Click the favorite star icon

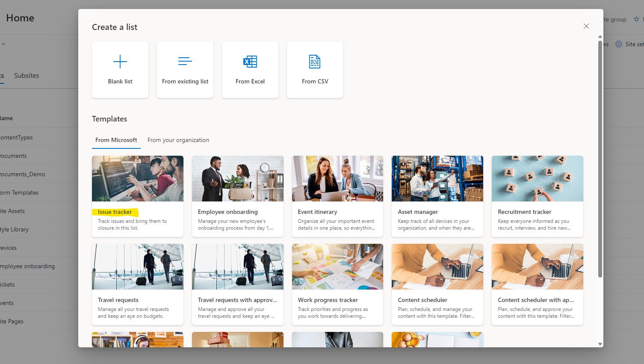pos(636,19)
